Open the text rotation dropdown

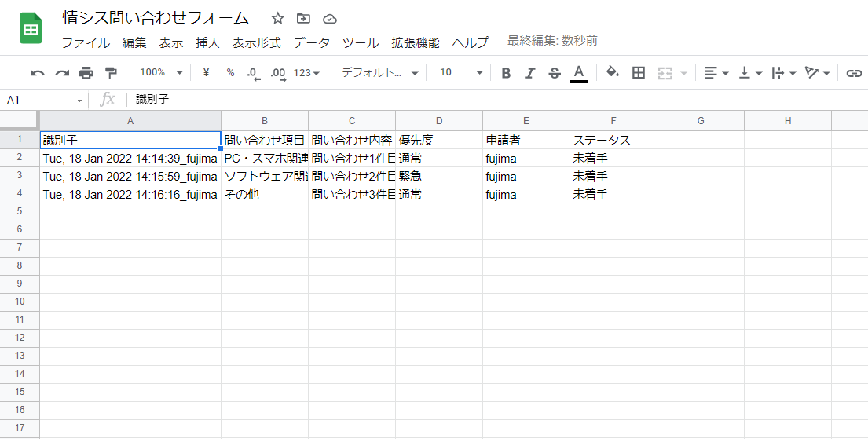point(818,72)
